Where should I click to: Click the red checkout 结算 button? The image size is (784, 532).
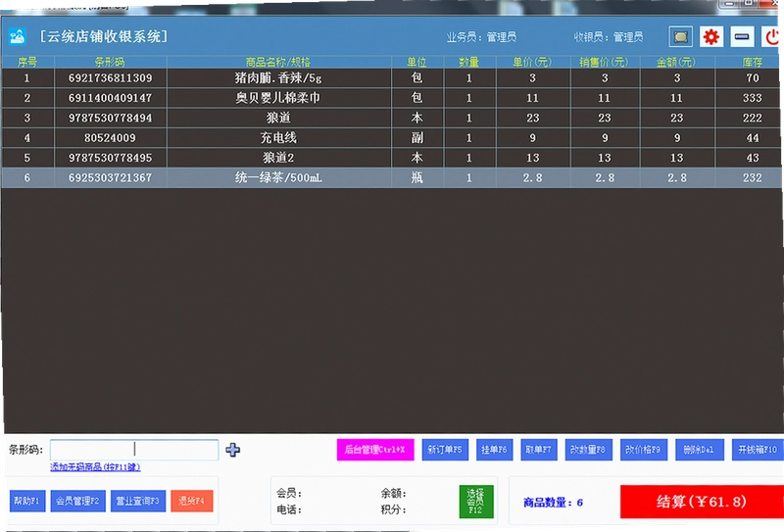click(702, 502)
